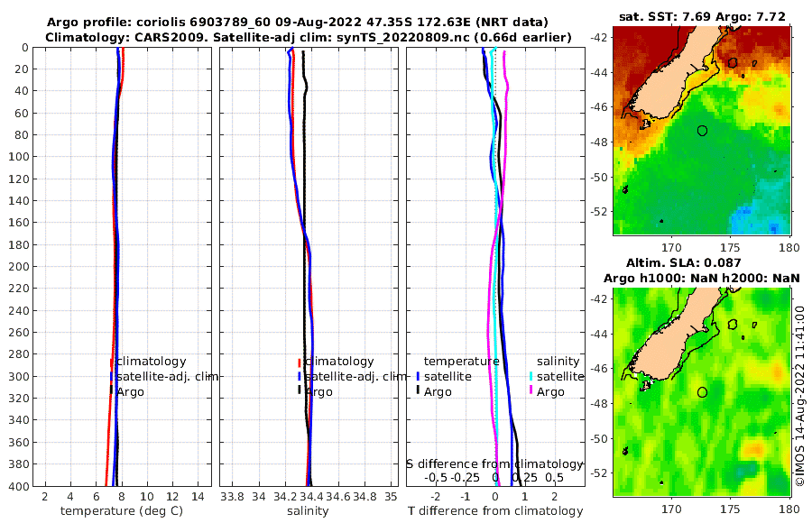The width and height of the screenshot is (812, 523).
Task: Click magenta salinity Argo legend marker
Action: coord(531,390)
